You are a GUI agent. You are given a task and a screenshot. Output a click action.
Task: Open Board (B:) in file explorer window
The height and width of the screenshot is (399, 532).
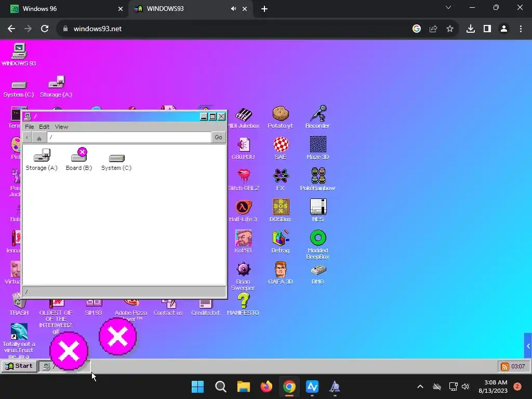pos(79,159)
